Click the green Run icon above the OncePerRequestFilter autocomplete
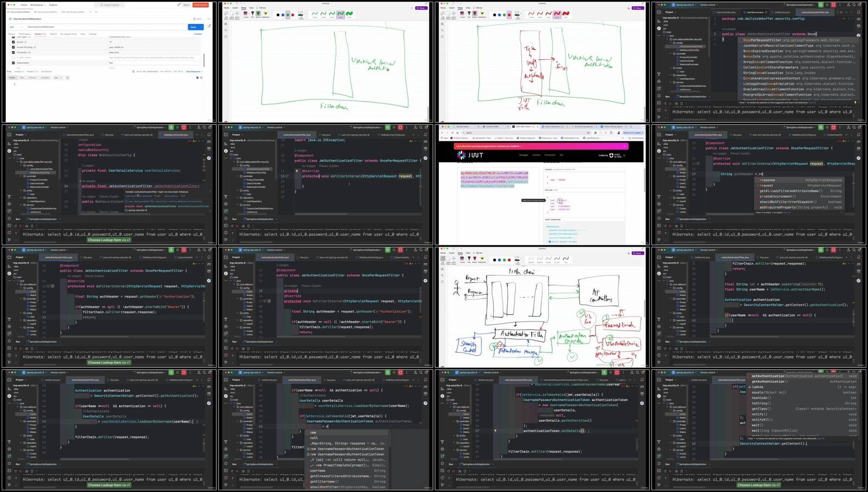Image resolution: width=868 pixels, height=492 pixels. click(821, 5)
